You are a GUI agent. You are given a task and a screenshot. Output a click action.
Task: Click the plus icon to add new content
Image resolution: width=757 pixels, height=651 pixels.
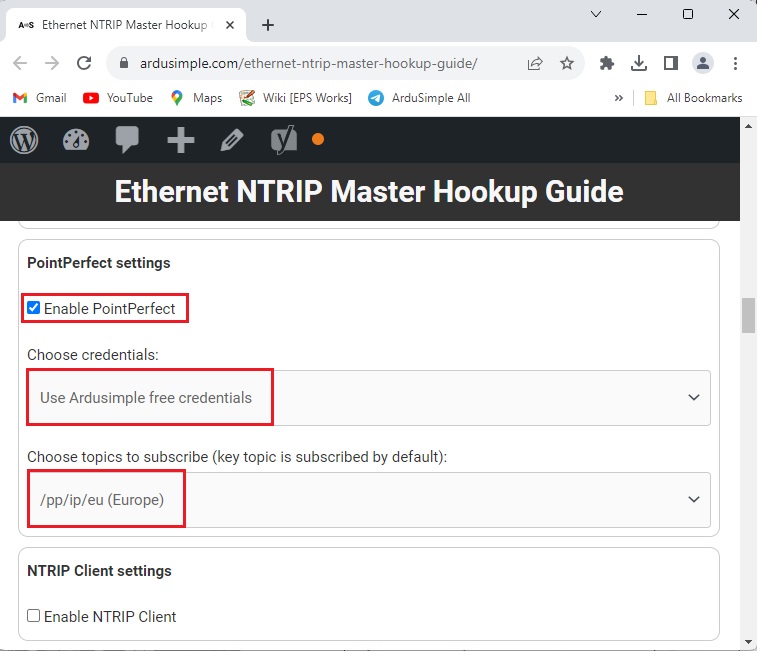[180, 140]
